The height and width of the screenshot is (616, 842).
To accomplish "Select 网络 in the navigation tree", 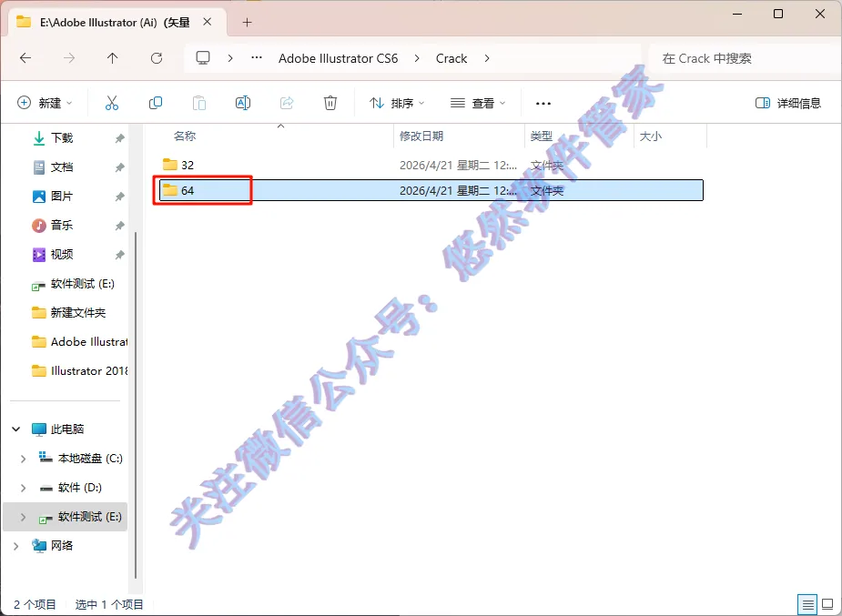I will pos(53,546).
